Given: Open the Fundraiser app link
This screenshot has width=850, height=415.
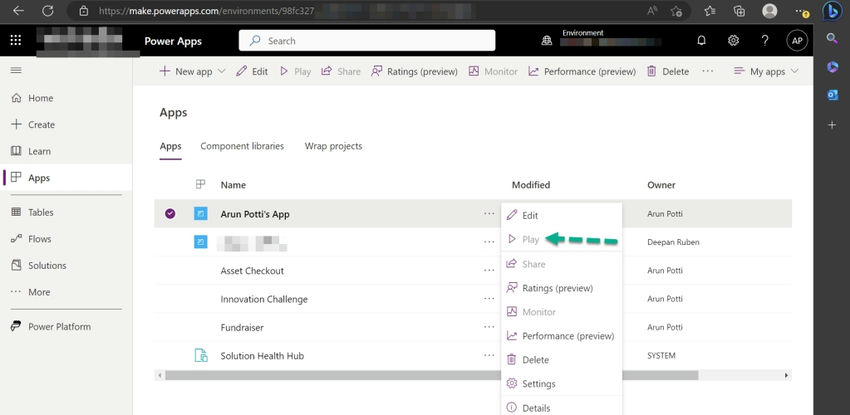Looking at the screenshot, I should [x=242, y=327].
